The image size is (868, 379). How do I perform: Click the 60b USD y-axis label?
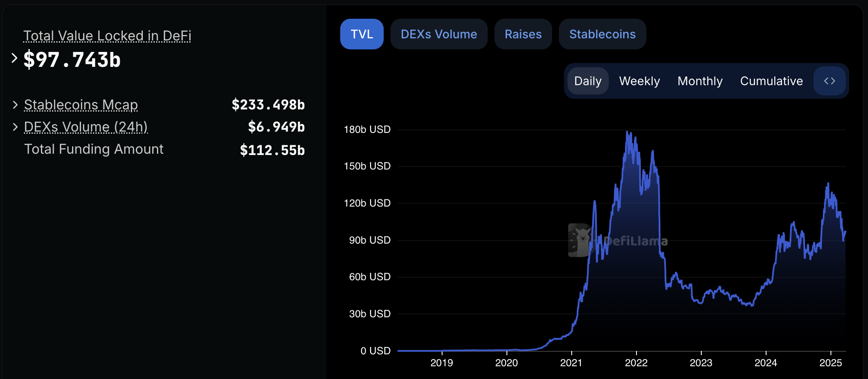click(x=370, y=277)
